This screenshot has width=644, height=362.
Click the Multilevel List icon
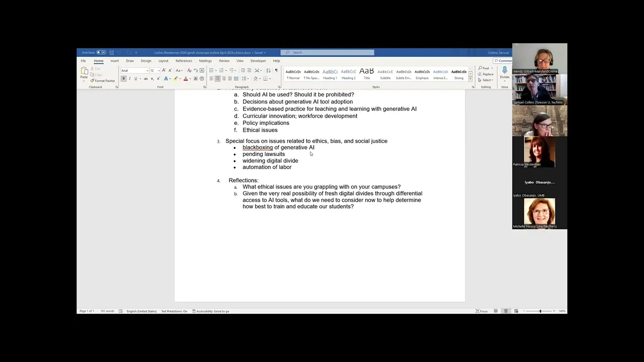pyautogui.click(x=231, y=70)
